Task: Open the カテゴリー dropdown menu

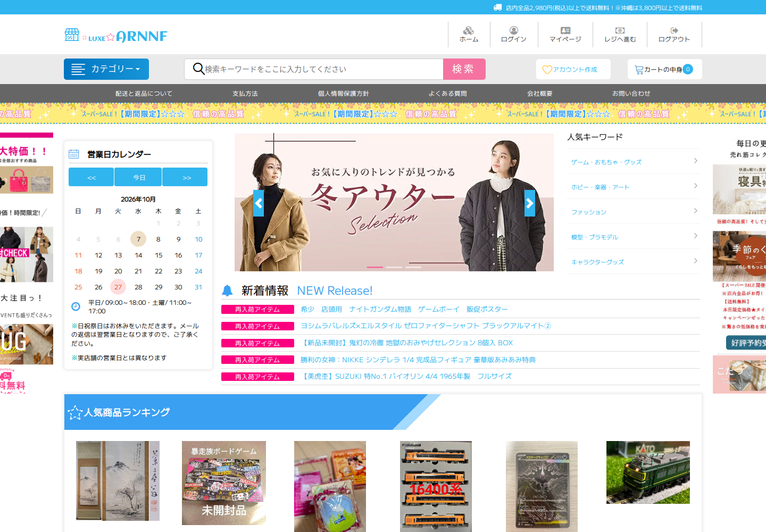Action: (106, 69)
